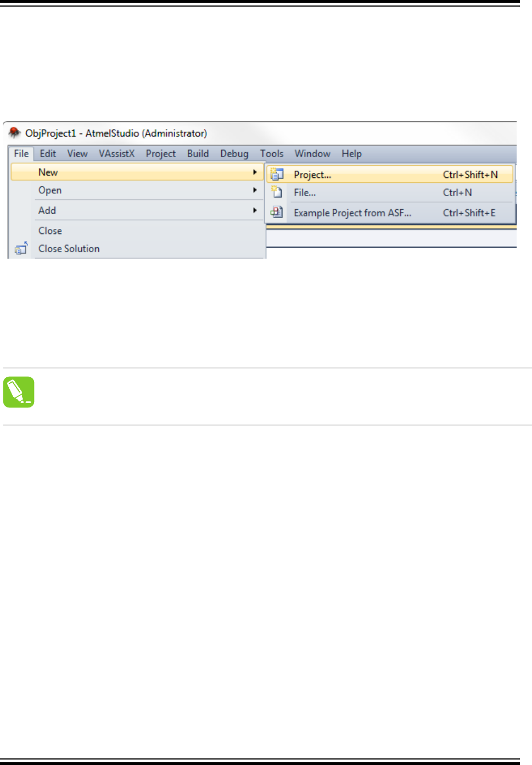Open the View menu
This screenshot has height=765, width=532.
point(77,154)
